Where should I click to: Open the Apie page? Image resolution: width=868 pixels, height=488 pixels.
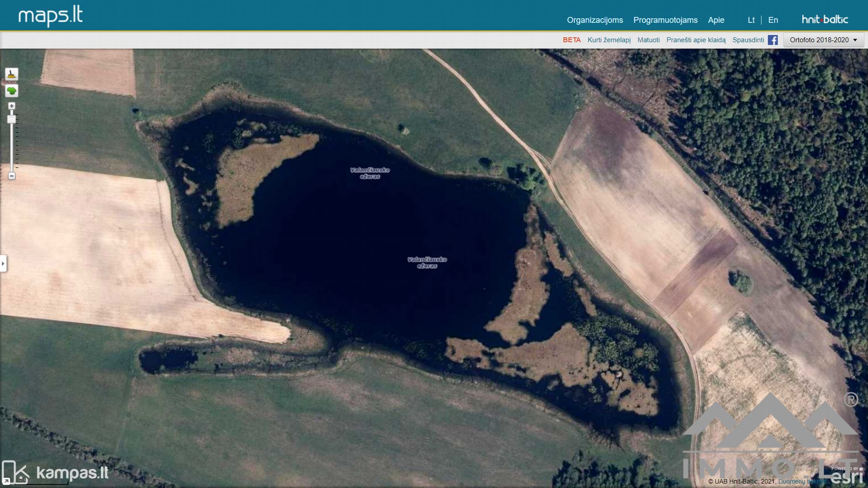pyautogui.click(x=716, y=20)
